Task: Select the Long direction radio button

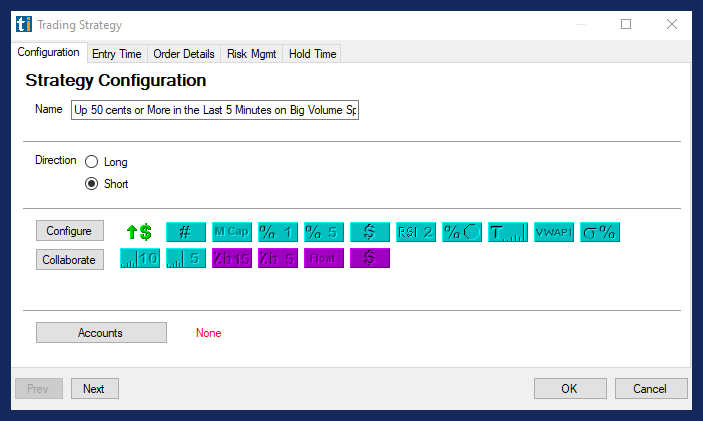Action: (x=92, y=162)
